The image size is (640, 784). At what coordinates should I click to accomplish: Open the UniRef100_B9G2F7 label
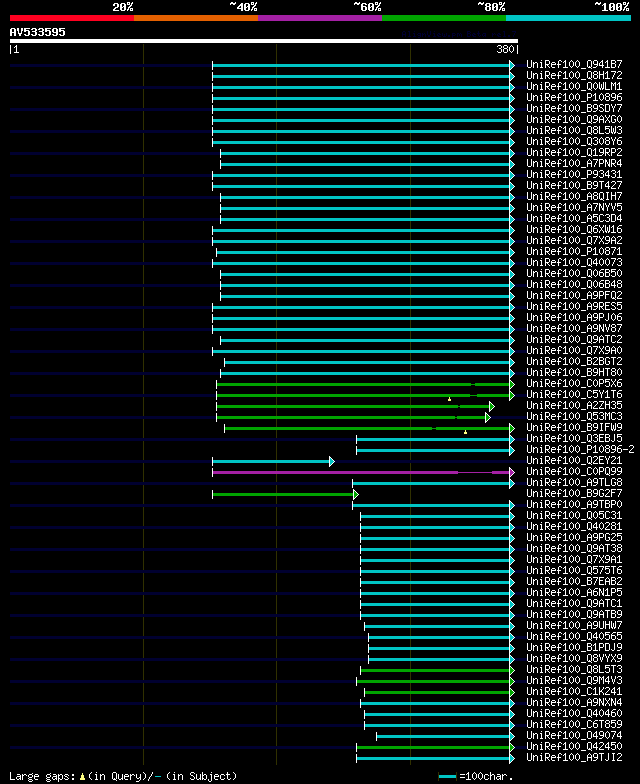pos(574,494)
